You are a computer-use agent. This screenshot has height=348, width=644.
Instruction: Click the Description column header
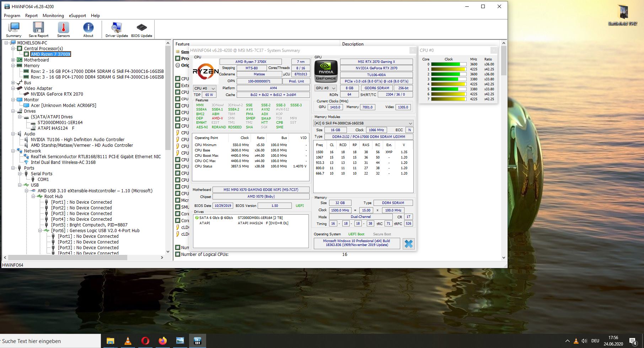click(x=353, y=44)
